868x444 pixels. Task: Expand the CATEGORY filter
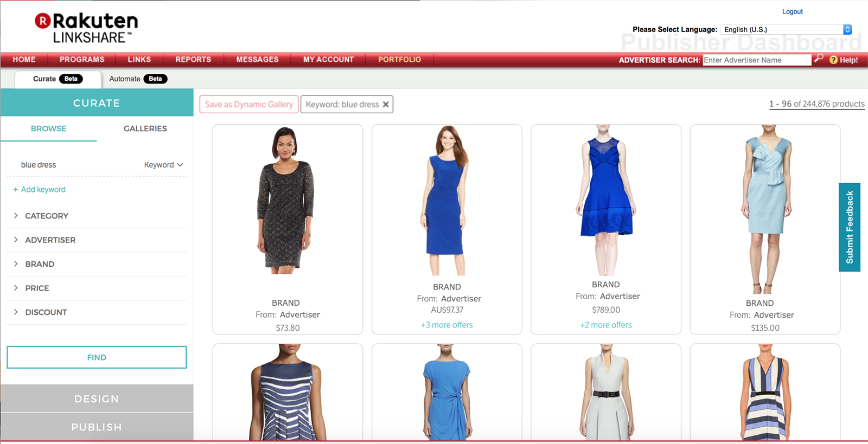(46, 216)
